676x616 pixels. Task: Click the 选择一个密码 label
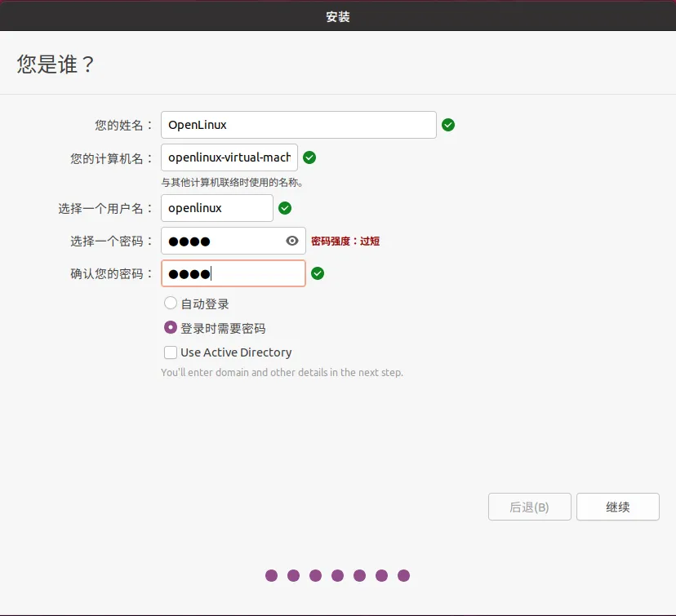(x=111, y=242)
